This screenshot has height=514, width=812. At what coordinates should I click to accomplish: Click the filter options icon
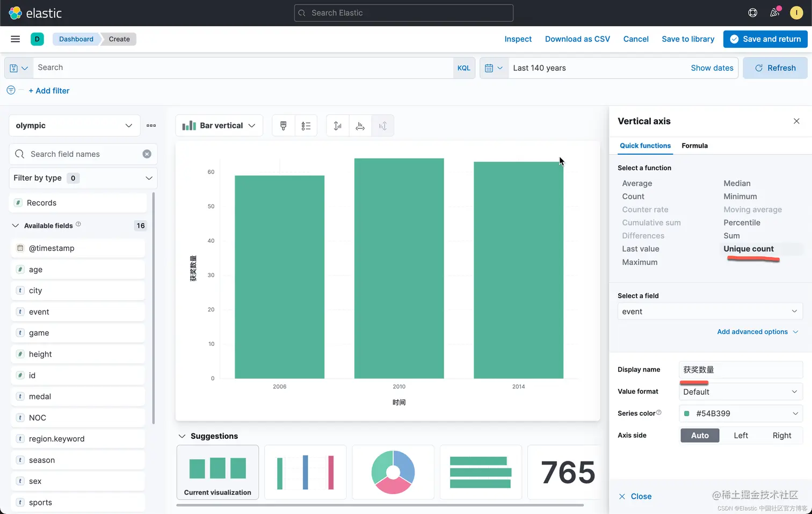tap(11, 90)
